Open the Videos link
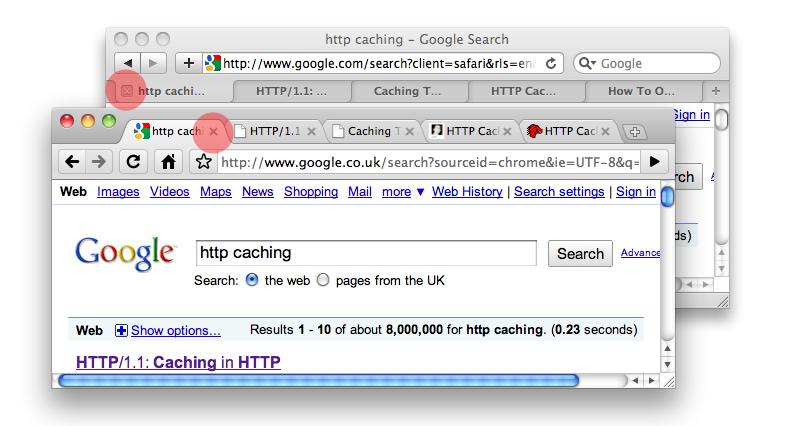 pyautogui.click(x=170, y=192)
